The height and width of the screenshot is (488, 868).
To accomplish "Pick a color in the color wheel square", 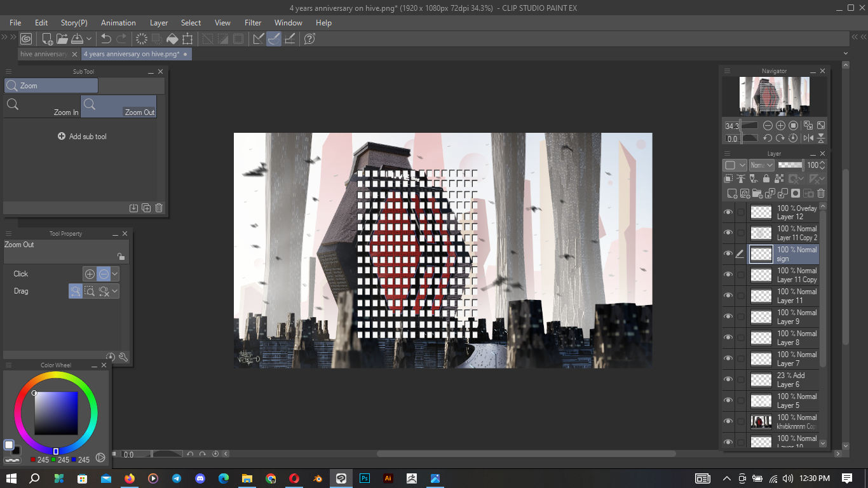I will pos(56,413).
